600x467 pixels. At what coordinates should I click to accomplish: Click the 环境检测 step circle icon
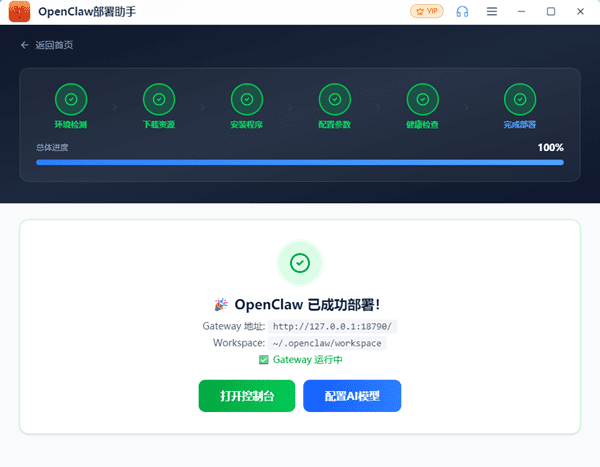[x=71, y=99]
